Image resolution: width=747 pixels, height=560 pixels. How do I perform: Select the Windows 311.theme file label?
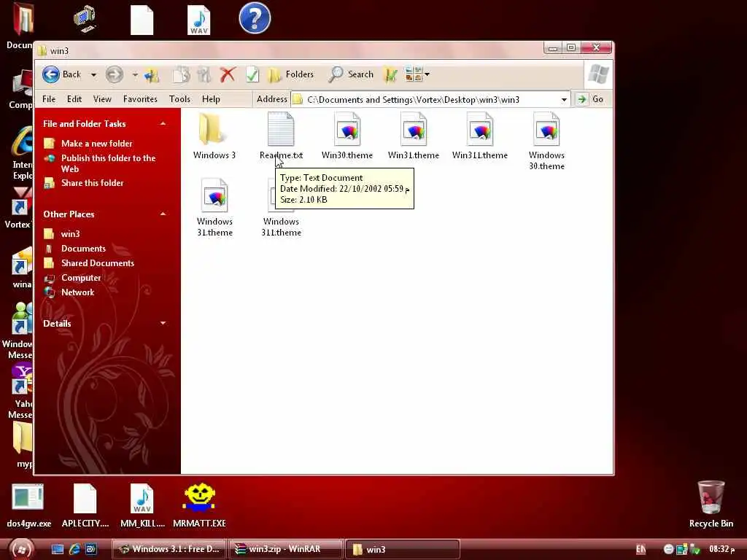(281, 227)
